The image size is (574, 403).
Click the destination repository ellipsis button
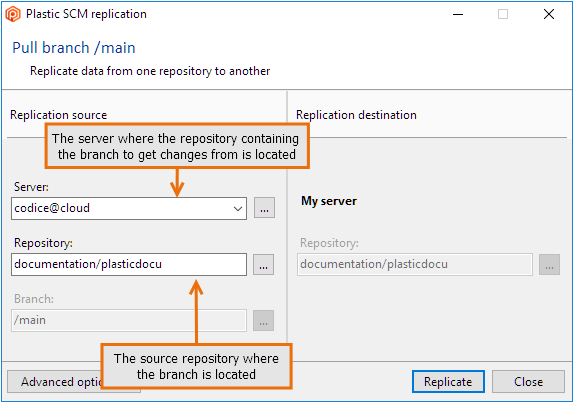[x=549, y=265]
